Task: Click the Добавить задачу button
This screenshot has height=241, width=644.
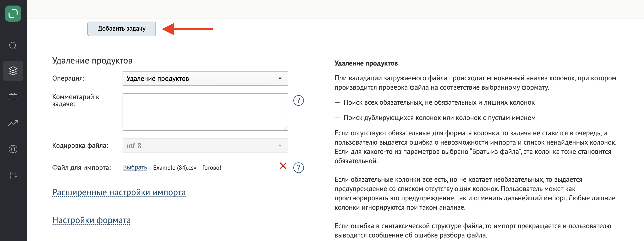Action: (x=122, y=29)
